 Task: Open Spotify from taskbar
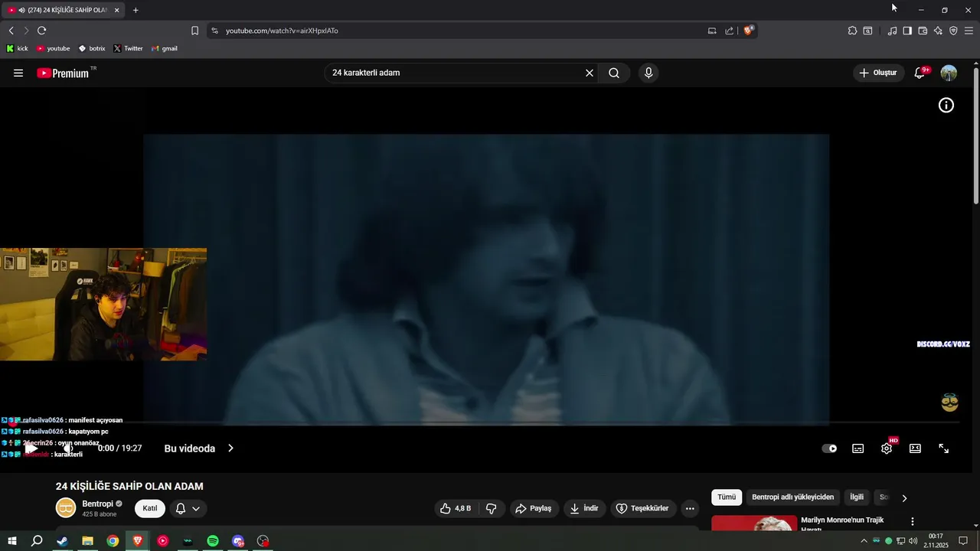[213, 541]
